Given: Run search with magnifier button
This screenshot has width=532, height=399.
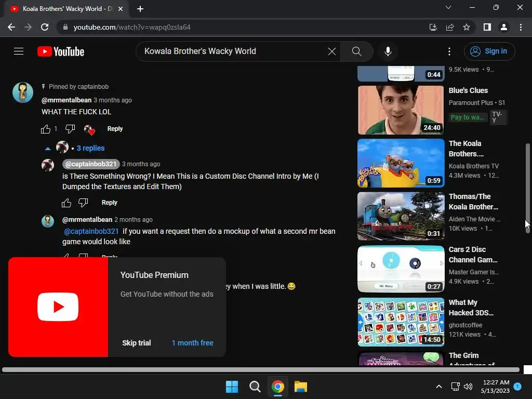Looking at the screenshot, I should tap(356, 51).
